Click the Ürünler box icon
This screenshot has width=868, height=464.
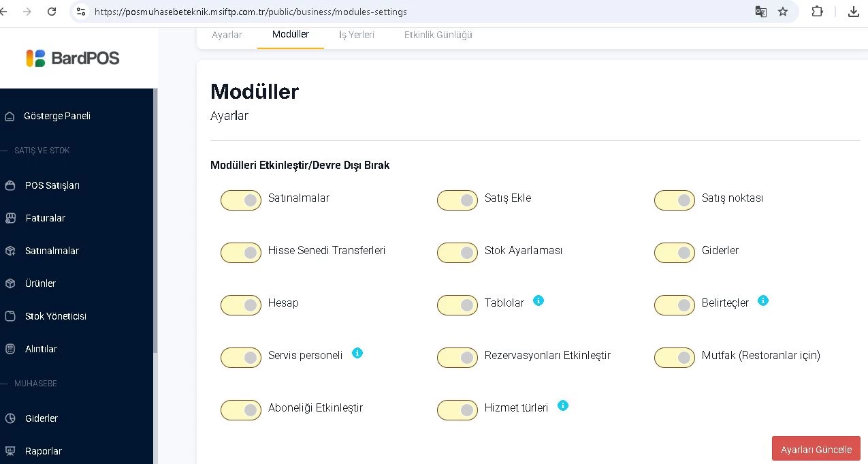click(10, 283)
